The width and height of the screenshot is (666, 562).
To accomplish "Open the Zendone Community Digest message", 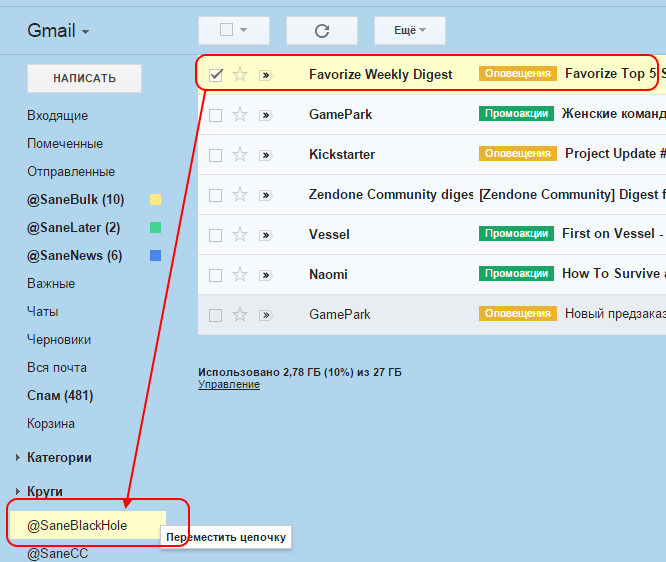I will (572, 195).
